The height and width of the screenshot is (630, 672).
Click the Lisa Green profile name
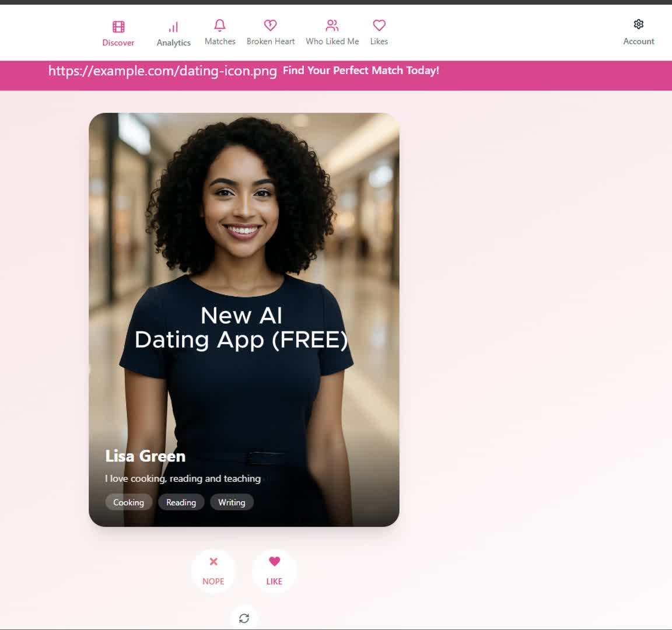coord(145,456)
